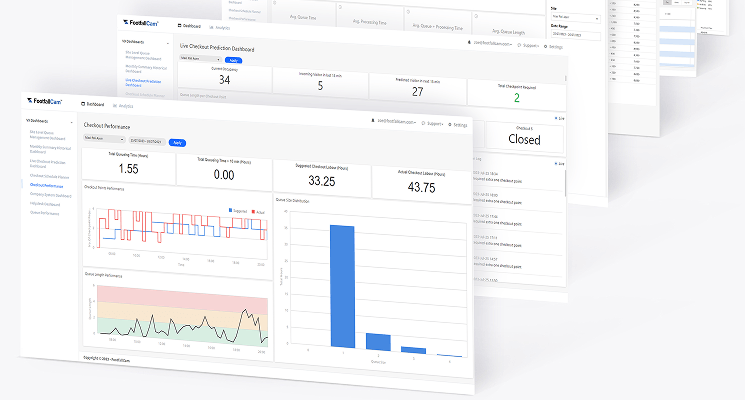Expand the Support menu in front window
This screenshot has height=400, width=745.
[431, 124]
